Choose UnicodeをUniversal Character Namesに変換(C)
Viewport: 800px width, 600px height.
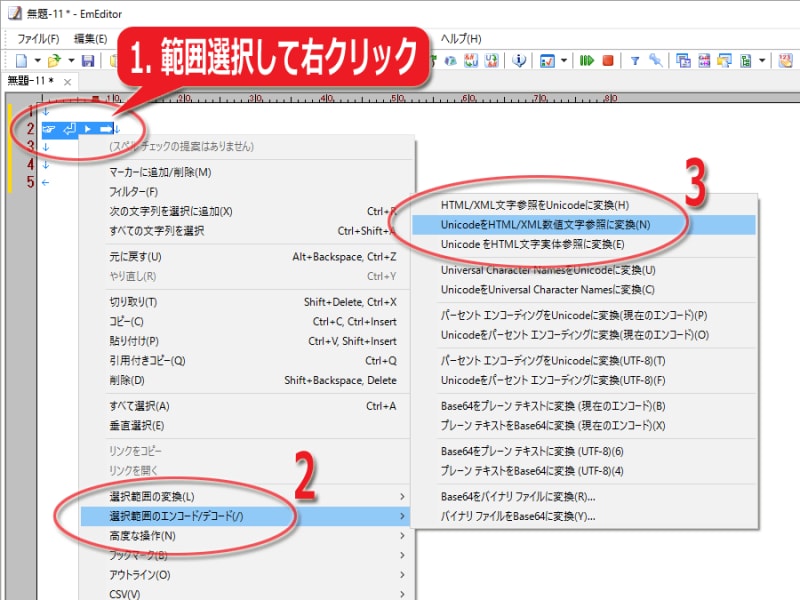coord(584,289)
